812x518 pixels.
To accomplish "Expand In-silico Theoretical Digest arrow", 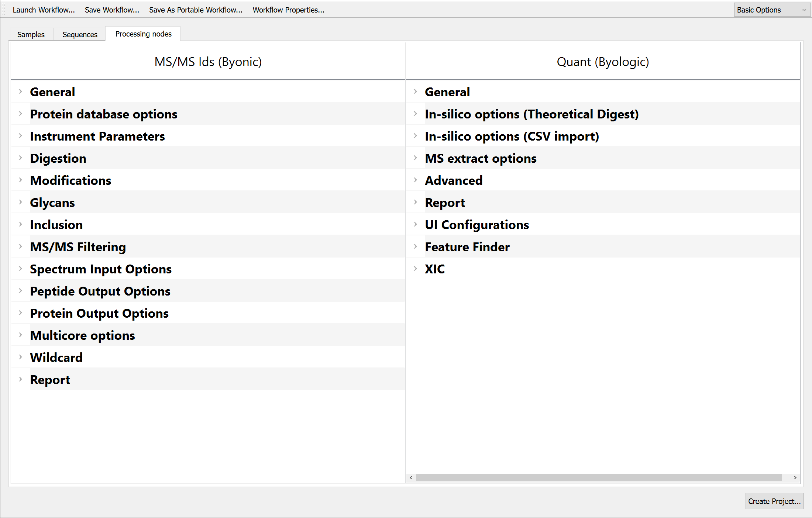I will 415,114.
